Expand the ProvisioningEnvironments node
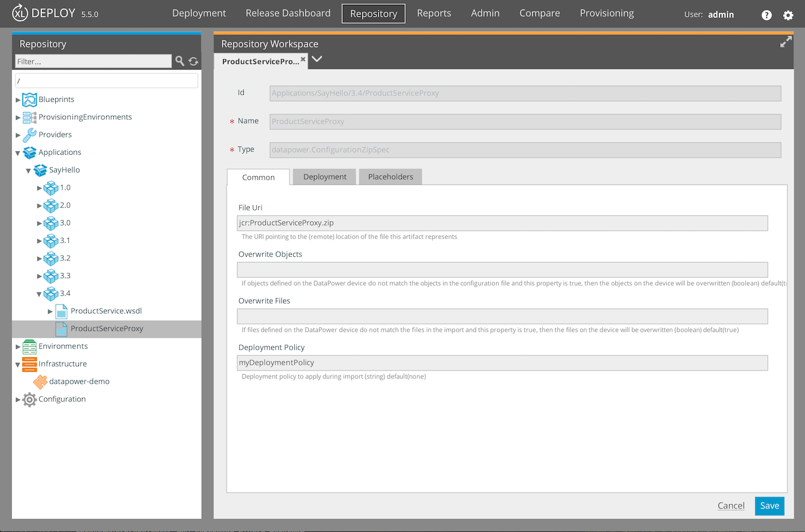The height and width of the screenshot is (532, 805). [18, 117]
